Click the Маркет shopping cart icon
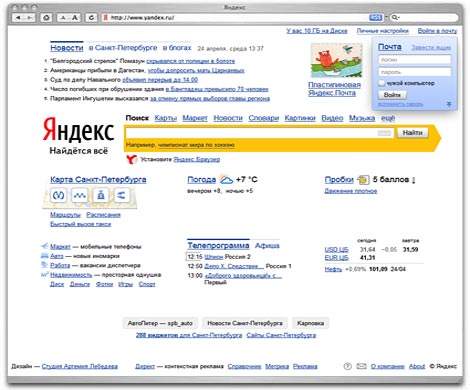 (45, 246)
